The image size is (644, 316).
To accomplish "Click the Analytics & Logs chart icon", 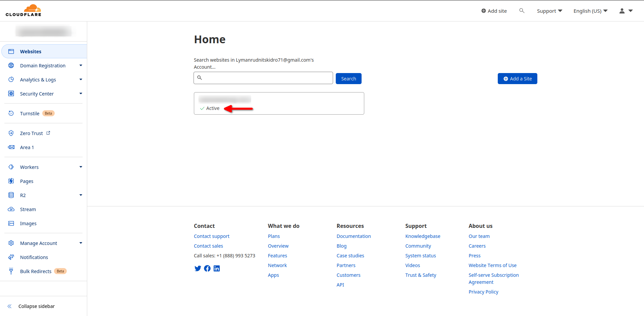I will (11, 80).
